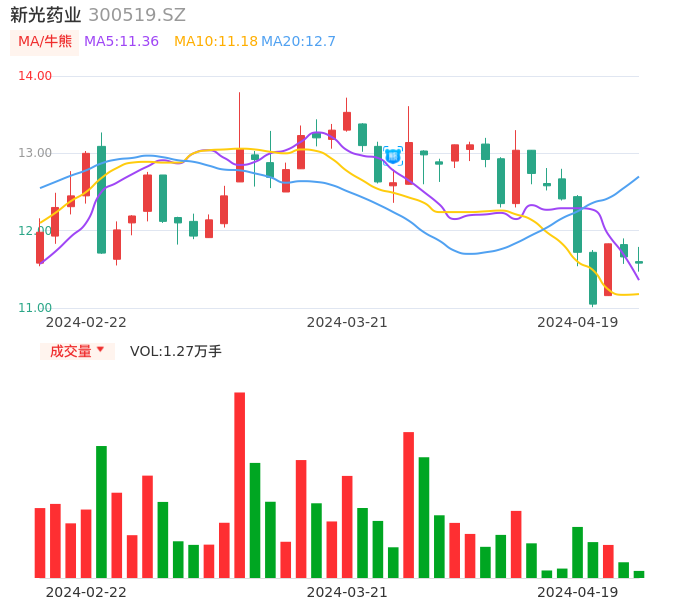
Task: Toggle the purple MA5:11.36 legend
Action: (x=121, y=42)
